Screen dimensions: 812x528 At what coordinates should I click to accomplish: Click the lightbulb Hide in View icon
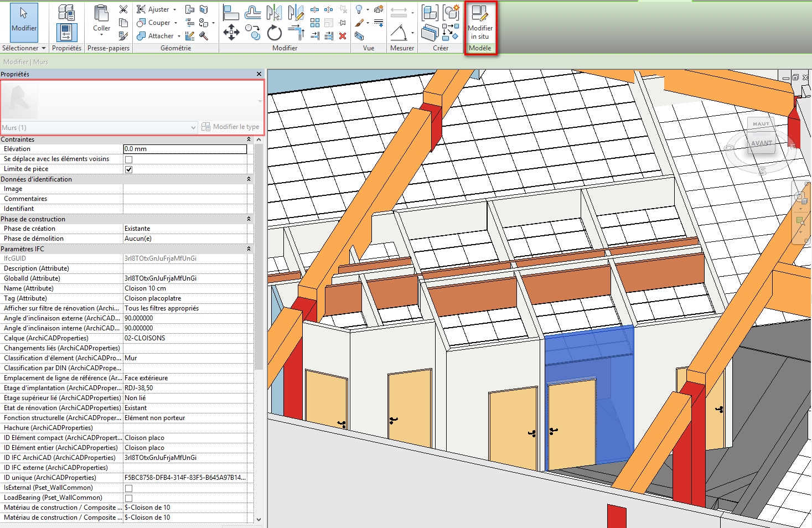pyautogui.click(x=359, y=9)
